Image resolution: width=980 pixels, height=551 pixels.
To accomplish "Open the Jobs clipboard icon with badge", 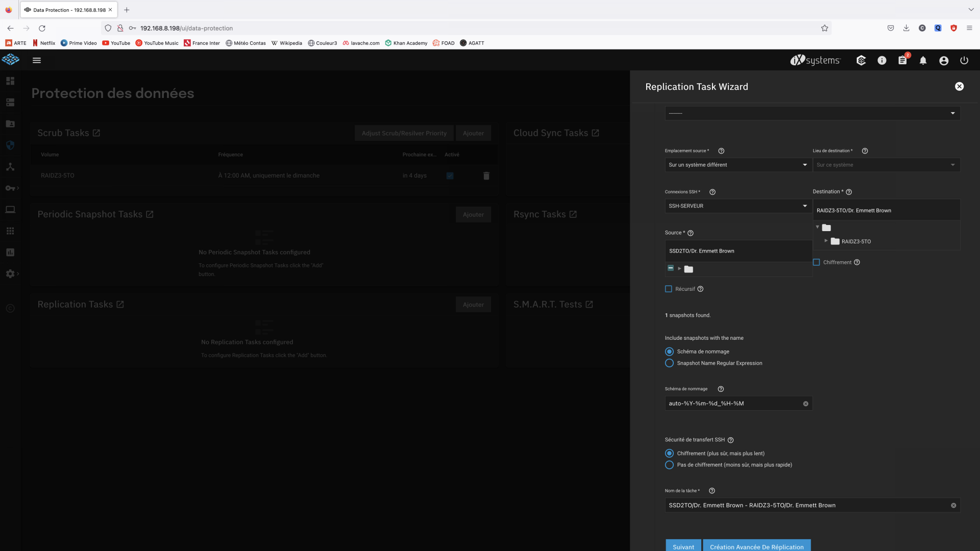I will (903, 60).
